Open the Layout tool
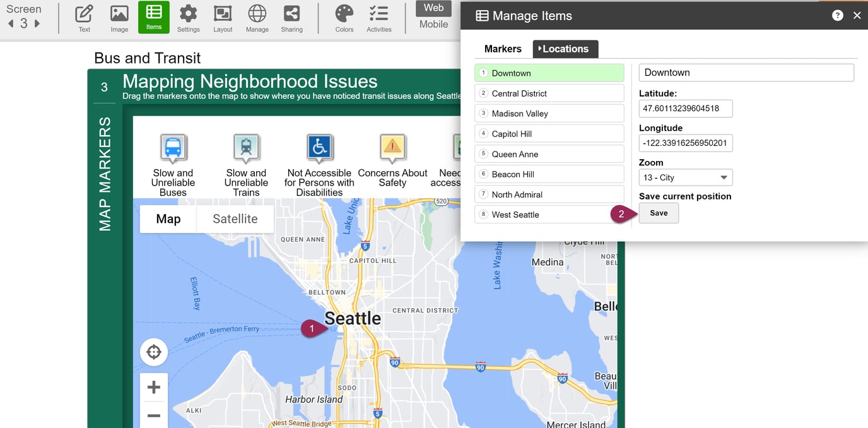This screenshot has width=868, height=428. [x=223, y=18]
